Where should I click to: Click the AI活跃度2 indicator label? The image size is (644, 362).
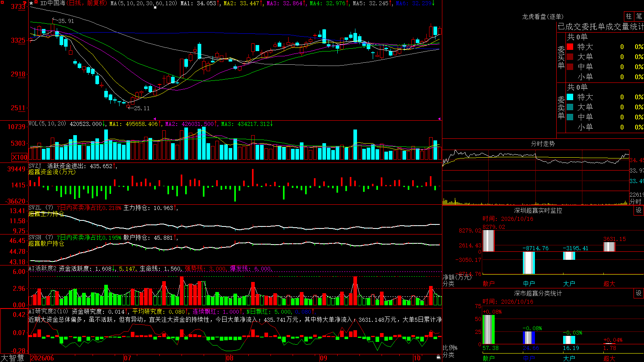42,269
